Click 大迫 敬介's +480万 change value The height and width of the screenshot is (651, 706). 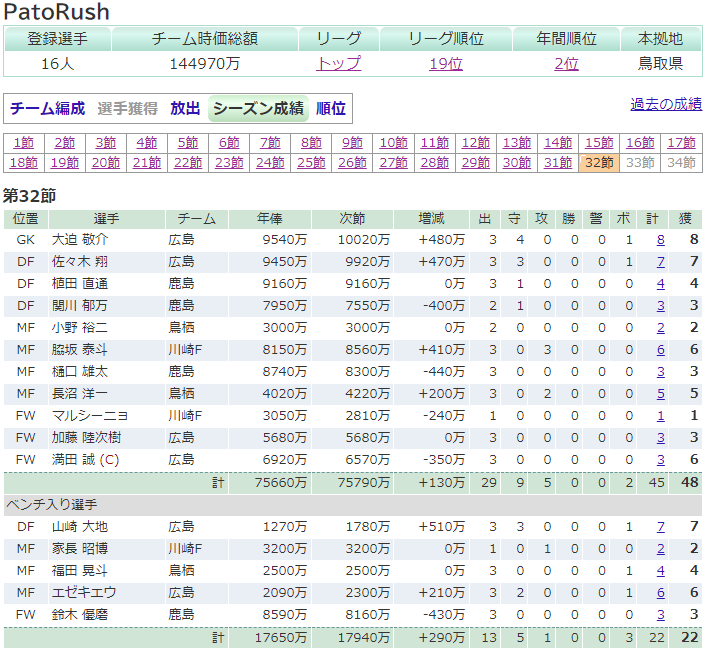point(442,240)
